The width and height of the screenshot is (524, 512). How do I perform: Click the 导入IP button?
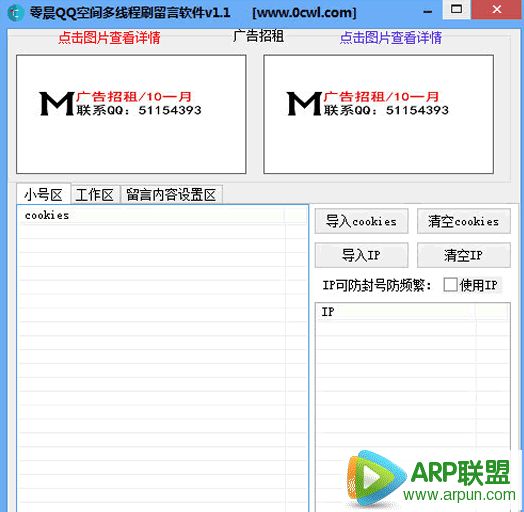tap(361, 255)
